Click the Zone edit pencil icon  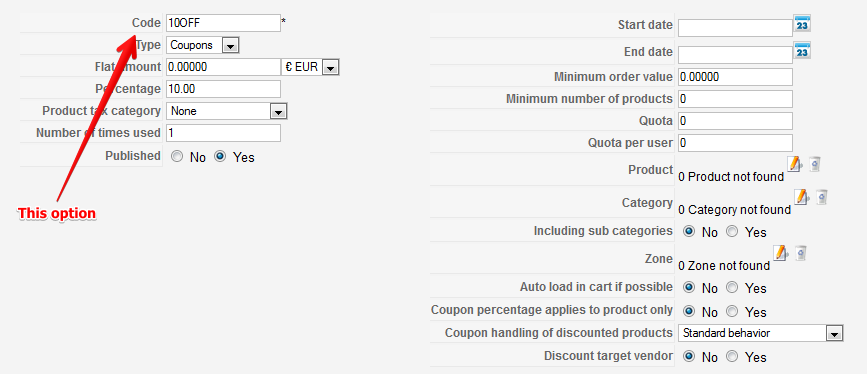(x=780, y=253)
